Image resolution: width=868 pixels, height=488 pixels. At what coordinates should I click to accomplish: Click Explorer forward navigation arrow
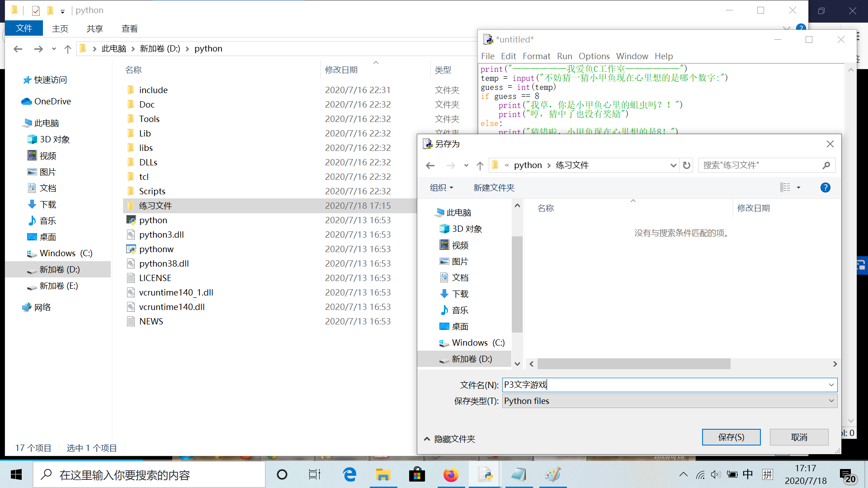click(39, 49)
